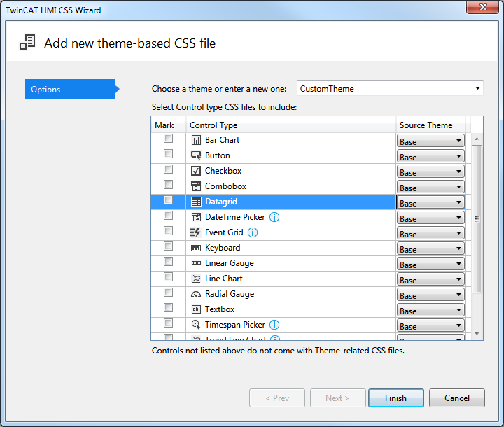This screenshot has height=427, width=504.
Task: Click the Control Type column header
Action: click(x=291, y=125)
